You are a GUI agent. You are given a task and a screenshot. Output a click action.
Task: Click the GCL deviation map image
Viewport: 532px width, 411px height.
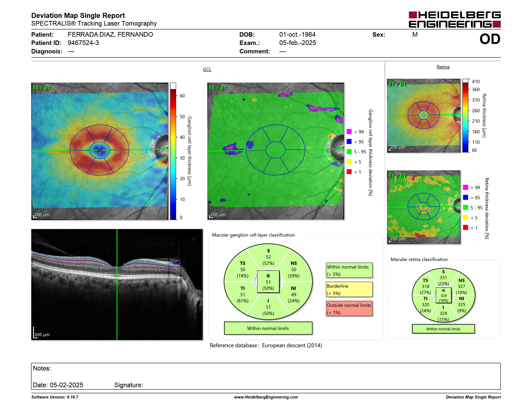(x=276, y=151)
